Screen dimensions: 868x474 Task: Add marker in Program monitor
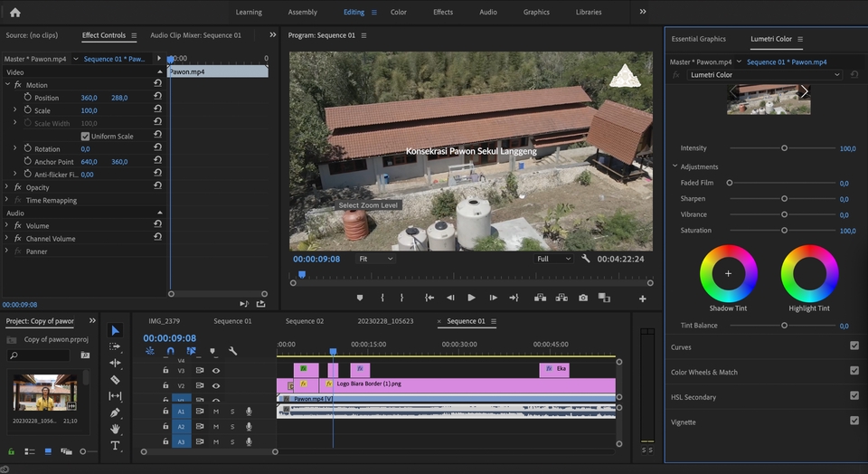tap(360, 298)
